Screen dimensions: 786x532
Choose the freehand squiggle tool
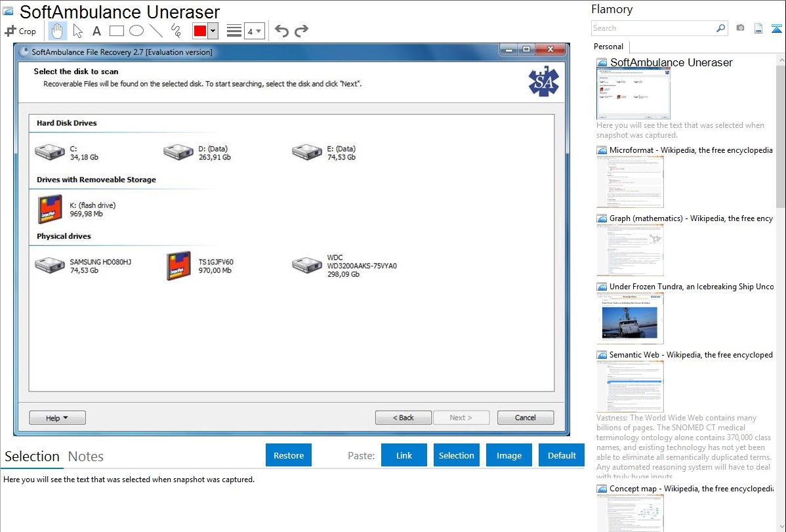tap(176, 31)
